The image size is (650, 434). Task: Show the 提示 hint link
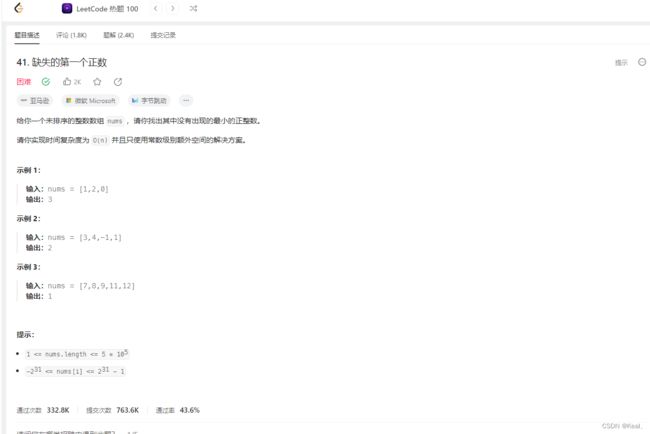(x=621, y=63)
